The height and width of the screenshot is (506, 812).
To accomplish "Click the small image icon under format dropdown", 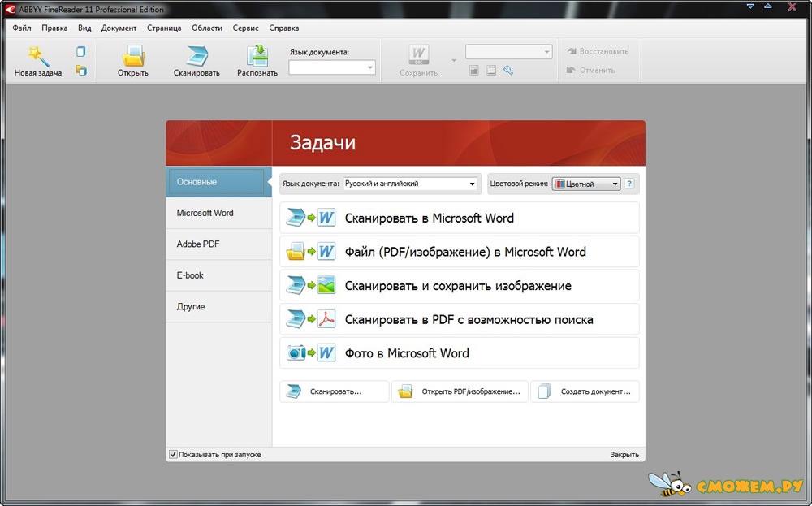I will tap(474, 71).
